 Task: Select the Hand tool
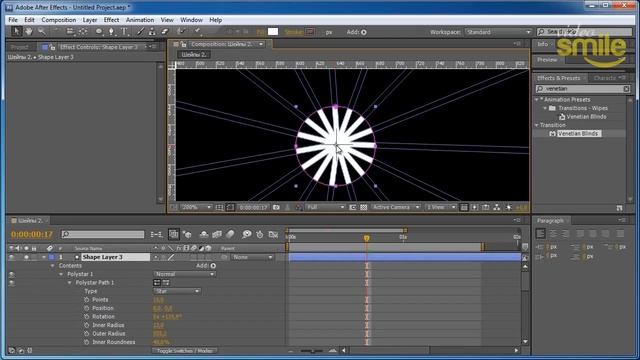pyautogui.click(x=29, y=31)
